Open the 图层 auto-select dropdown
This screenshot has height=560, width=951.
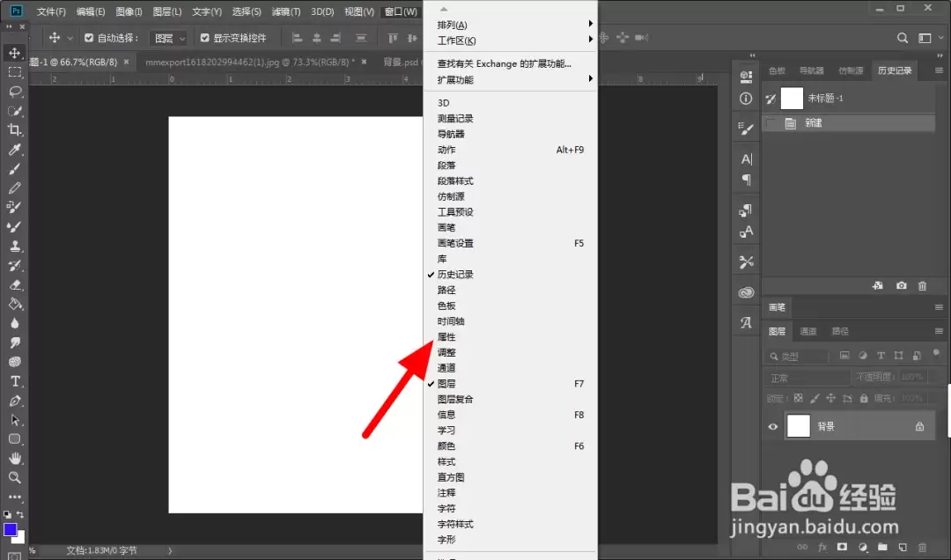(x=168, y=38)
